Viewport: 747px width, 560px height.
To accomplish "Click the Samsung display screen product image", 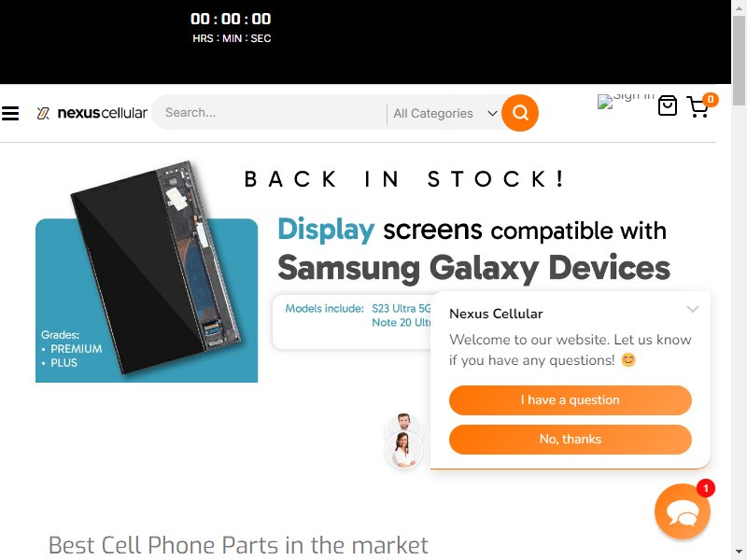I will tap(147, 272).
